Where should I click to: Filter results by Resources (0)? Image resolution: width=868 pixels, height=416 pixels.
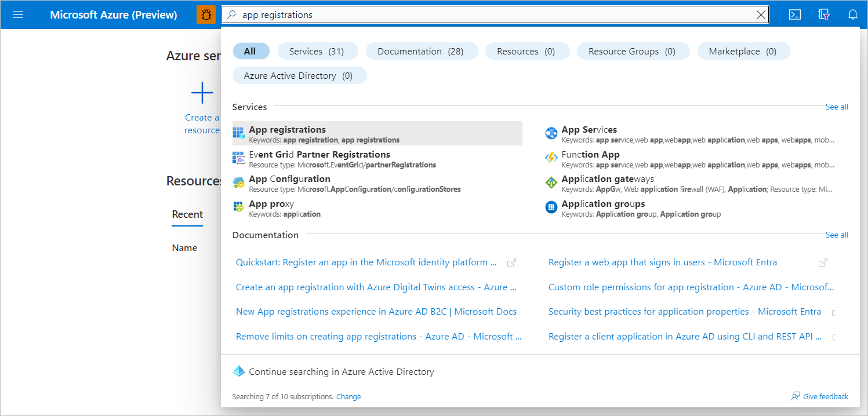(x=527, y=51)
